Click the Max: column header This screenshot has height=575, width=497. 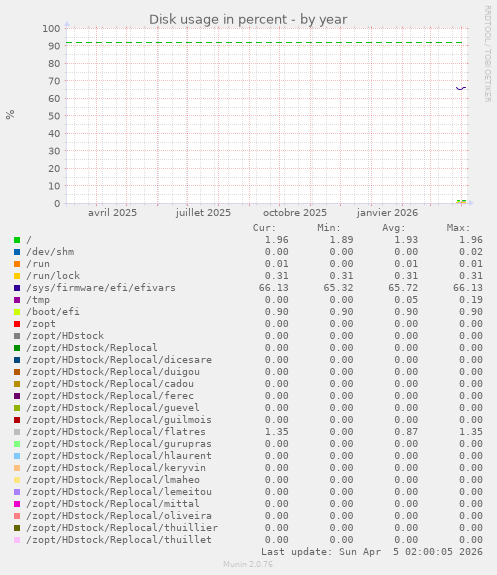(458, 228)
